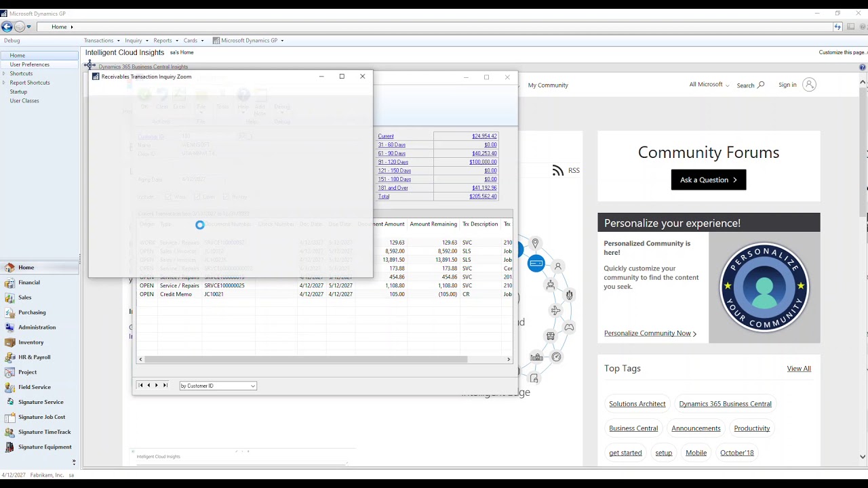Expand navigation pane buttons chevron
868x488 pixels.
point(74,462)
